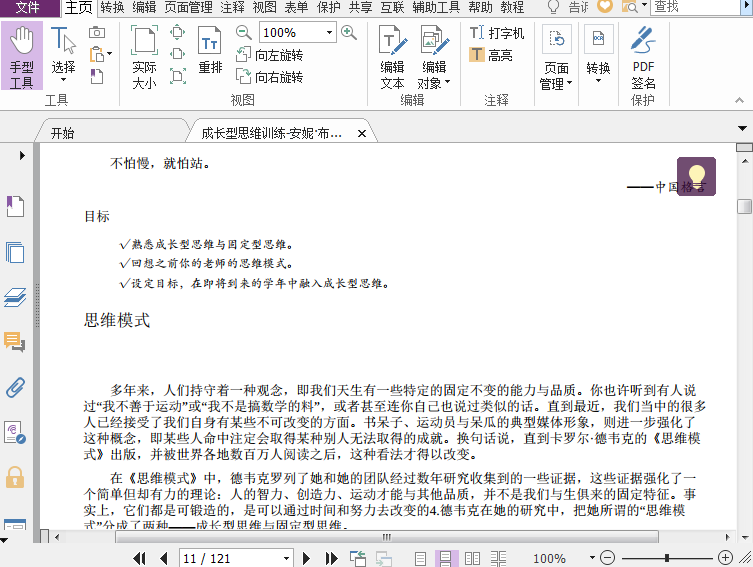Go to first page button

(x=139, y=558)
